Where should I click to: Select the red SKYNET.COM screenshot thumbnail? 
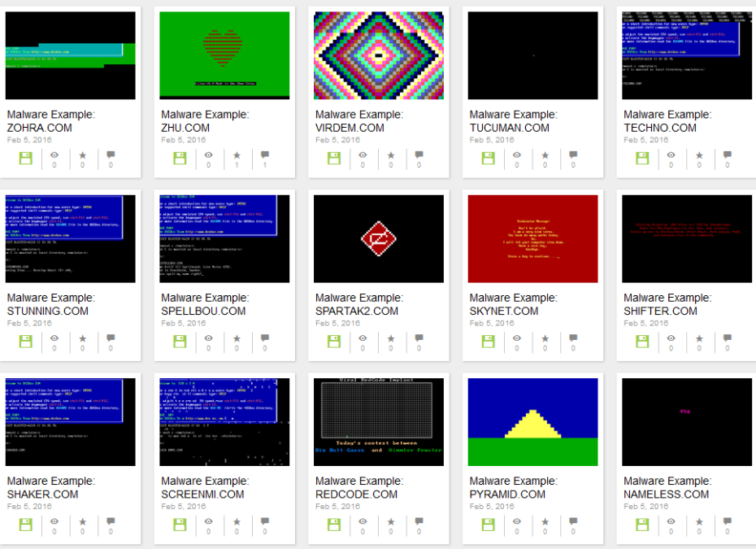click(533, 238)
